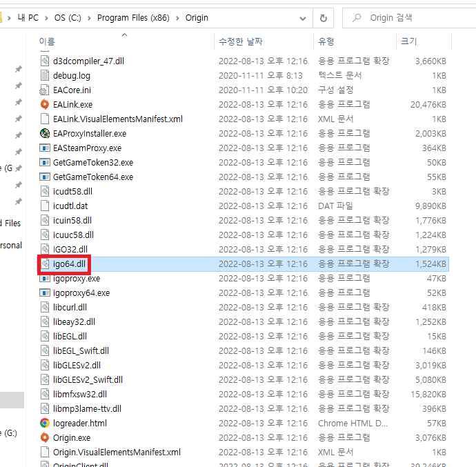The width and height of the screenshot is (476, 467).
Task: Expand the chevron after Program Files (x86)
Action: (177, 18)
